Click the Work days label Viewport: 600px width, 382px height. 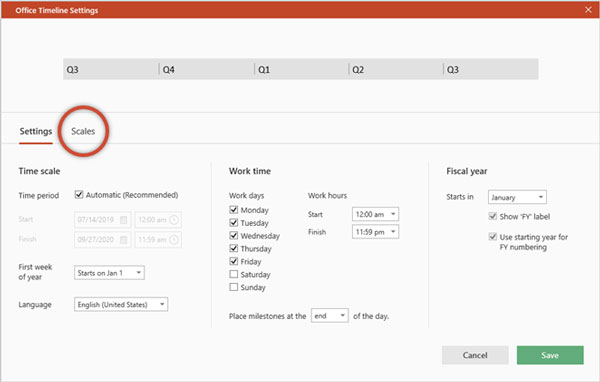point(246,196)
